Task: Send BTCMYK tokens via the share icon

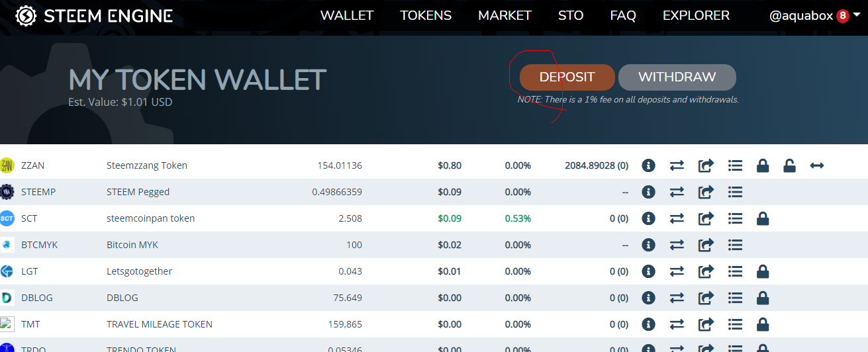Action: (x=706, y=245)
